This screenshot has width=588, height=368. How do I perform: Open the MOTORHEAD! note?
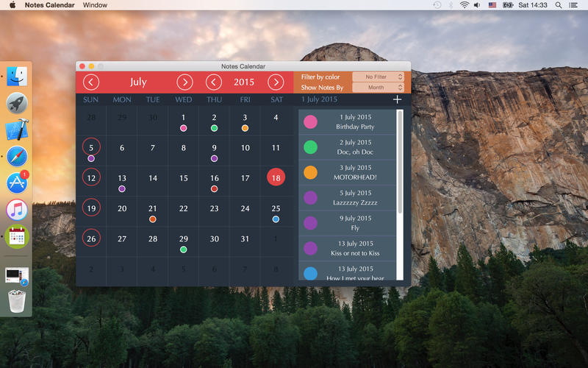tap(347, 172)
